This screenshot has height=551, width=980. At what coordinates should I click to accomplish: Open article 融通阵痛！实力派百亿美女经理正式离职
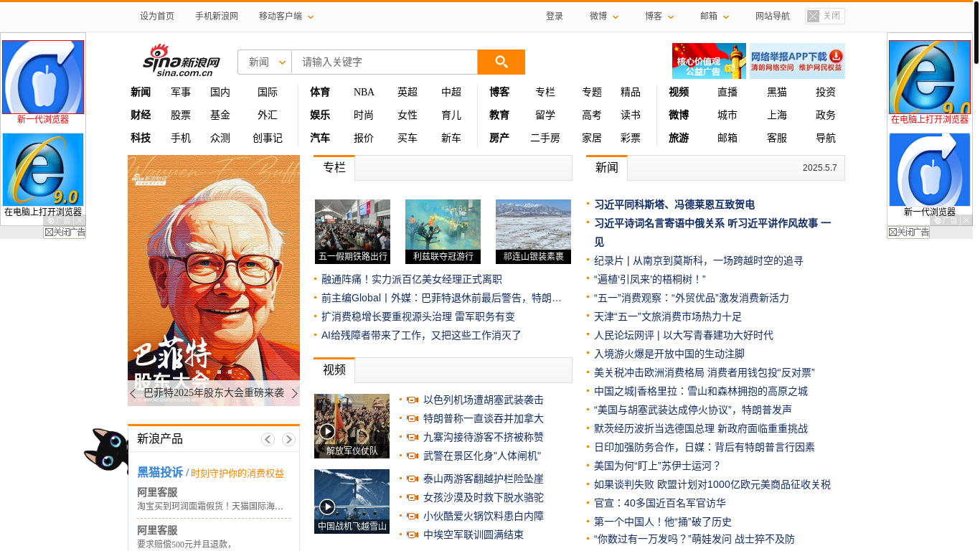coord(412,279)
